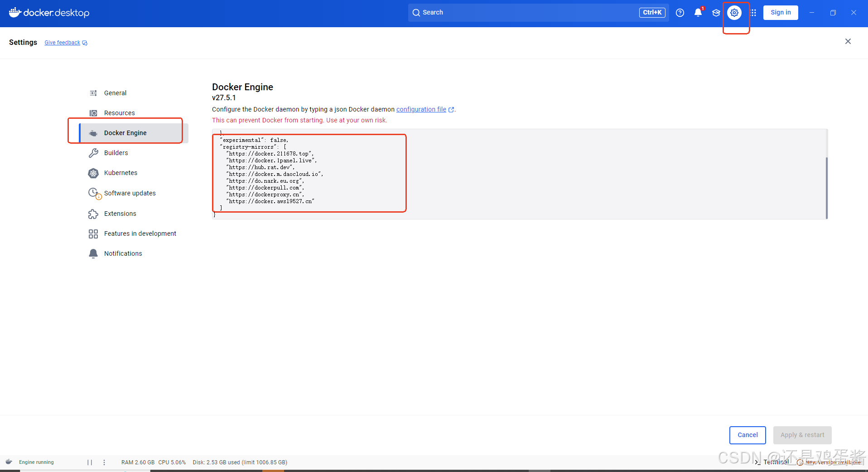This screenshot has height=472, width=868.
Task: Click the Docker whale status icon
Action: tap(9, 462)
